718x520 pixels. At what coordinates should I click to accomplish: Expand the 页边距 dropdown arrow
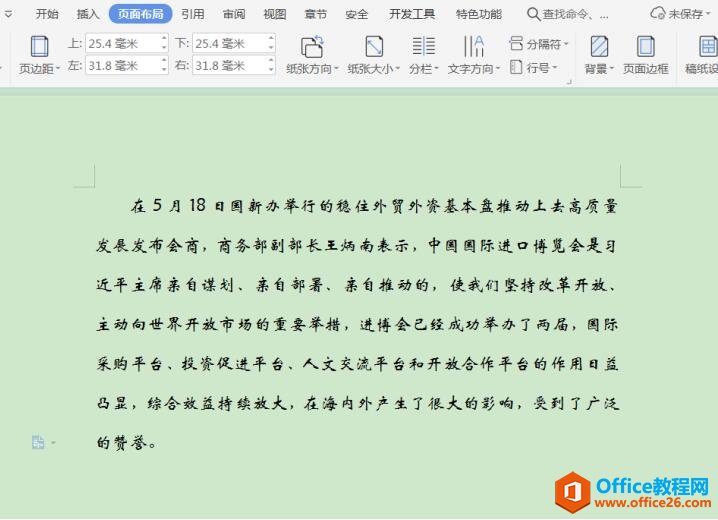pyautogui.click(x=58, y=69)
